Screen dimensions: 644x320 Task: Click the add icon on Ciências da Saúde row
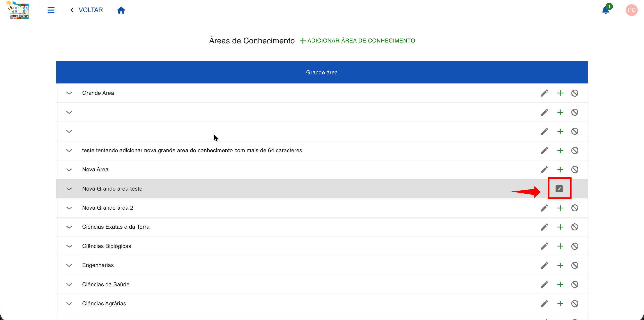[560, 284]
